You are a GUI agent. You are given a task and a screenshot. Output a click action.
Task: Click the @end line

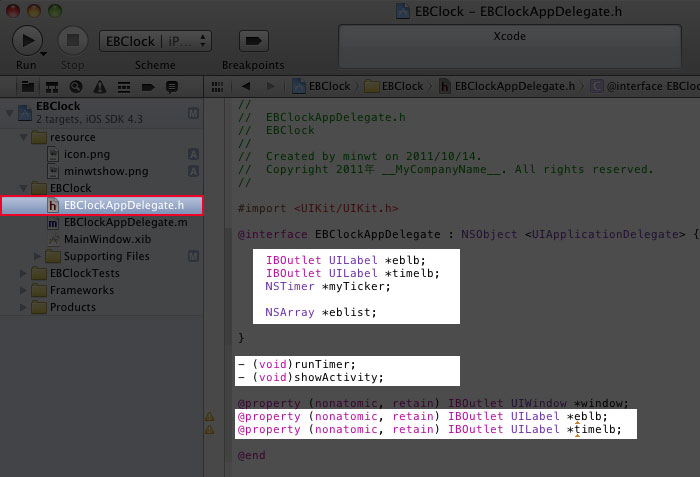tap(251, 456)
